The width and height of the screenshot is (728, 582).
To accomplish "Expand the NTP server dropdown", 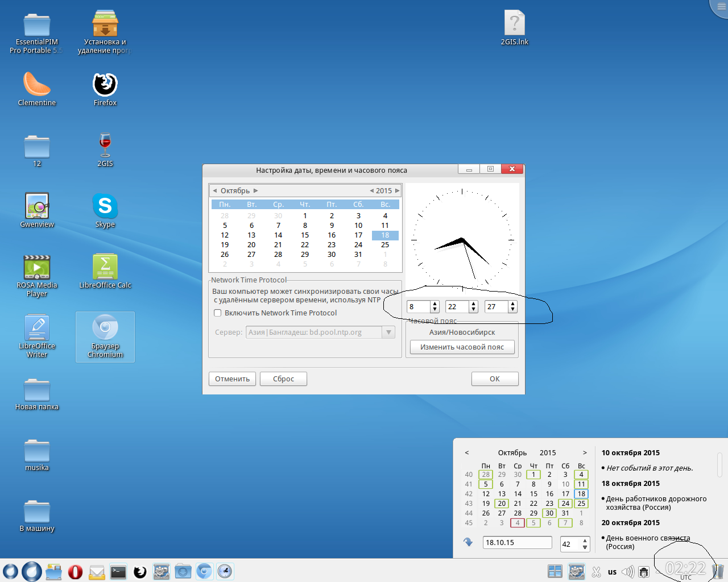I will (389, 332).
